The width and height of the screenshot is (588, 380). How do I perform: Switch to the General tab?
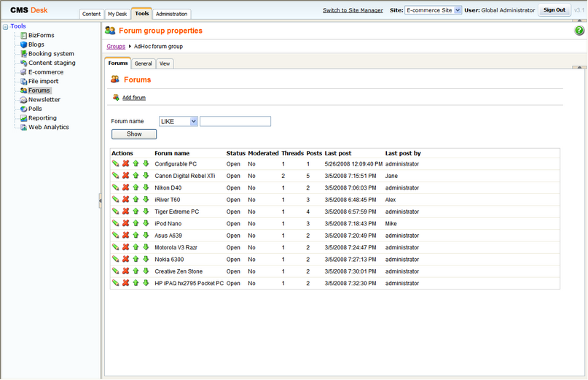click(144, 63)
